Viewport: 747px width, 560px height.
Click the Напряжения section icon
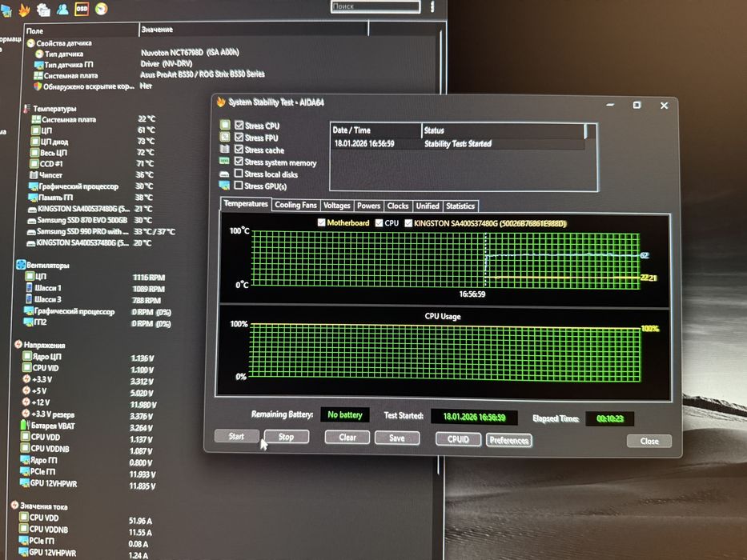pyautogui.click(x=18, y=344)
